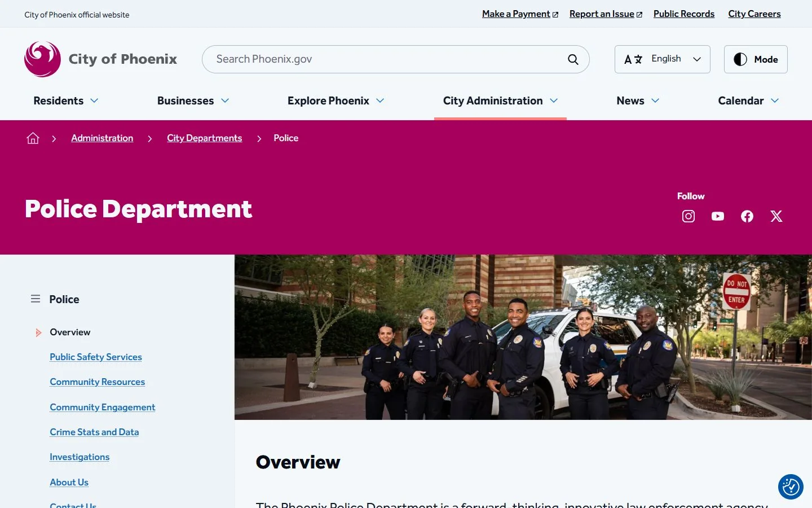Viewport: 812px width, 508px height.
Task: Open Public Safety Services sidebar link
Action: coord(96,357)
